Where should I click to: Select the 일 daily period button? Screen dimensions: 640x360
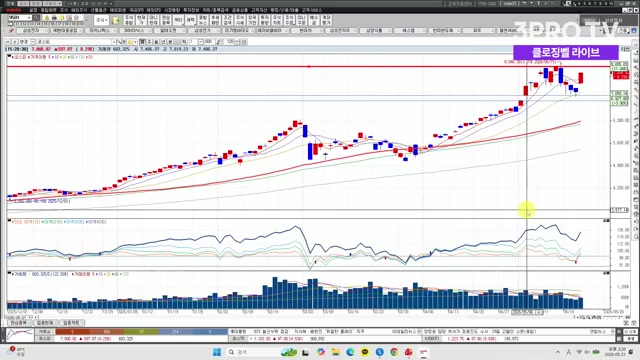tap(142, 42)
